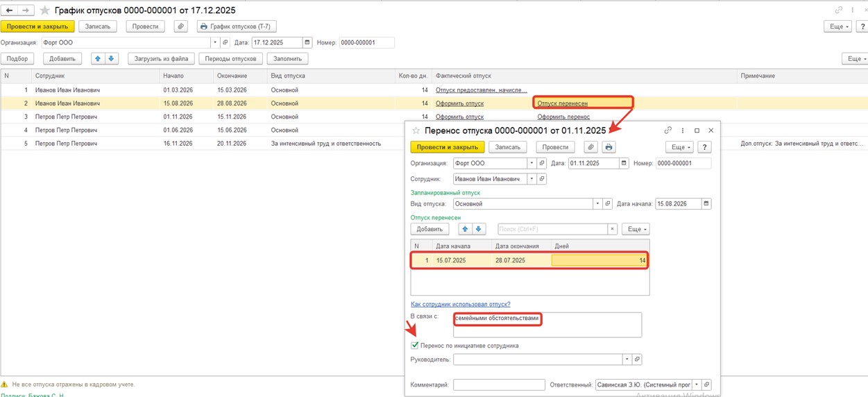Viewport: 868px width, 397px height.
Task: Expand the Вид отпуска dropdown in dialog
Action: point(597,204)
